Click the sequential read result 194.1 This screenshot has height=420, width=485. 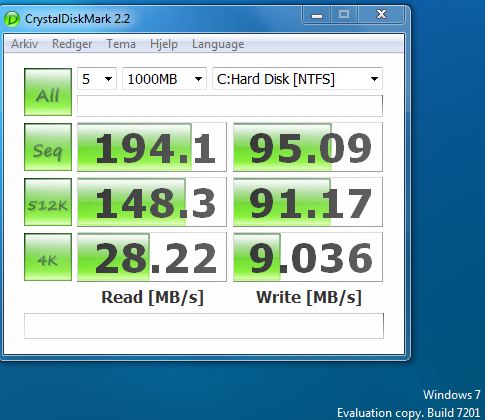(152, 147)
